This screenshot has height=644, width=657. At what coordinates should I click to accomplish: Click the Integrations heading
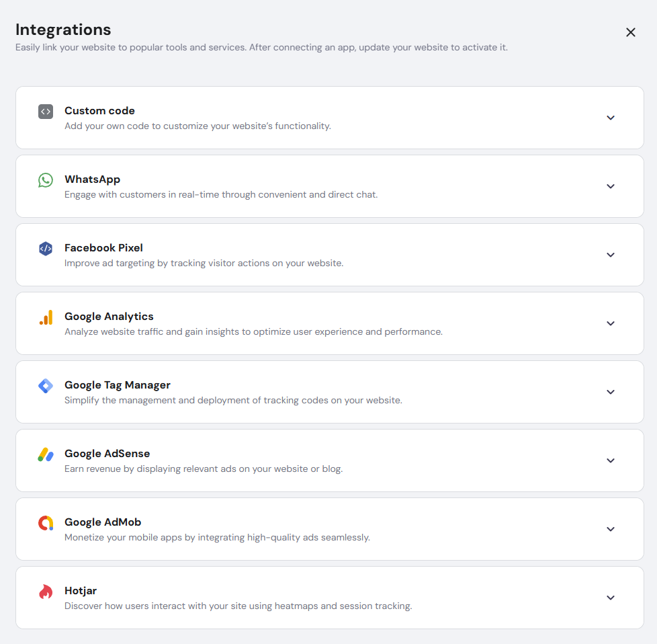tap(63, 30)
